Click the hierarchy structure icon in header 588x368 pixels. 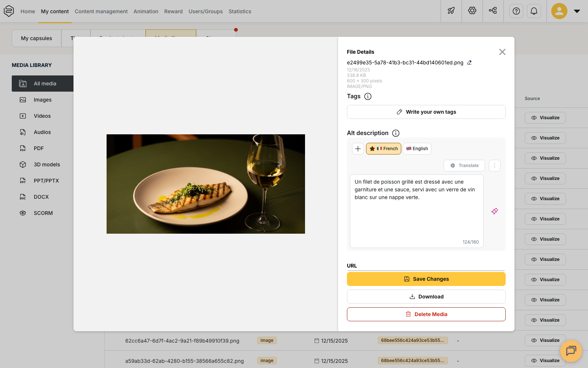tap(493, 11)
